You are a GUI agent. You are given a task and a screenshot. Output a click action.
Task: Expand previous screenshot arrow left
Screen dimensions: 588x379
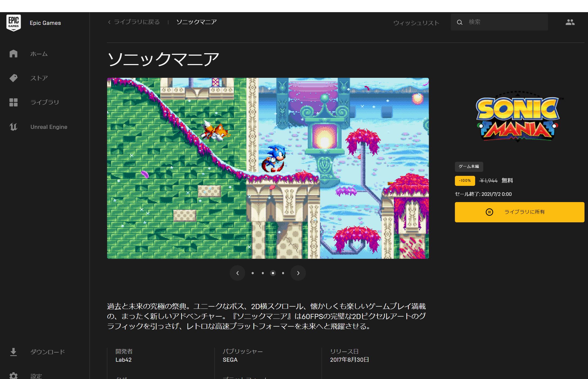[x=237, y=273]
